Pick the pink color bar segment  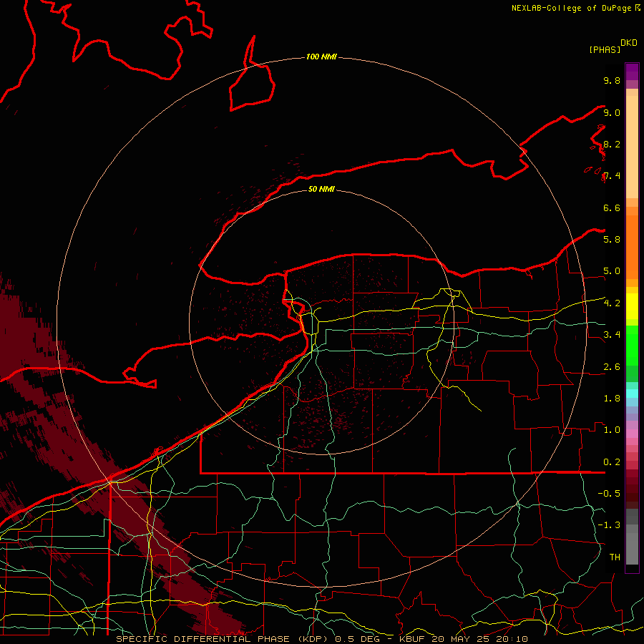click(632, 434)
